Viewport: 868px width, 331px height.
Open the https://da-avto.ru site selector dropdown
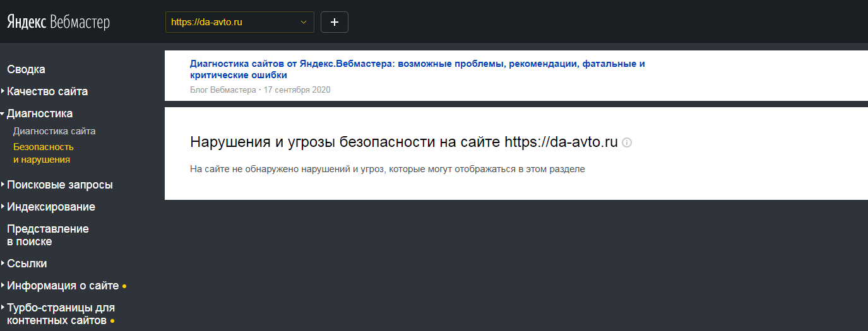pos(240,22)
